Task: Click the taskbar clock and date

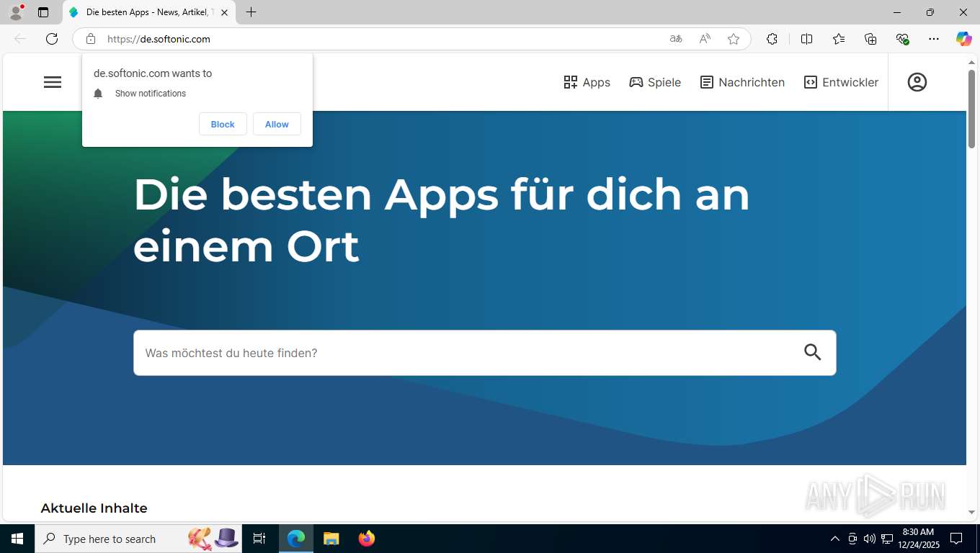Action: (918, 539)
